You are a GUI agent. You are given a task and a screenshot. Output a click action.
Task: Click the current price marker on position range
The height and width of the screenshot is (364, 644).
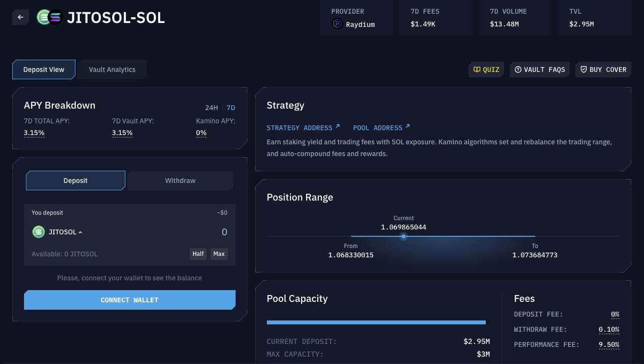404,236
